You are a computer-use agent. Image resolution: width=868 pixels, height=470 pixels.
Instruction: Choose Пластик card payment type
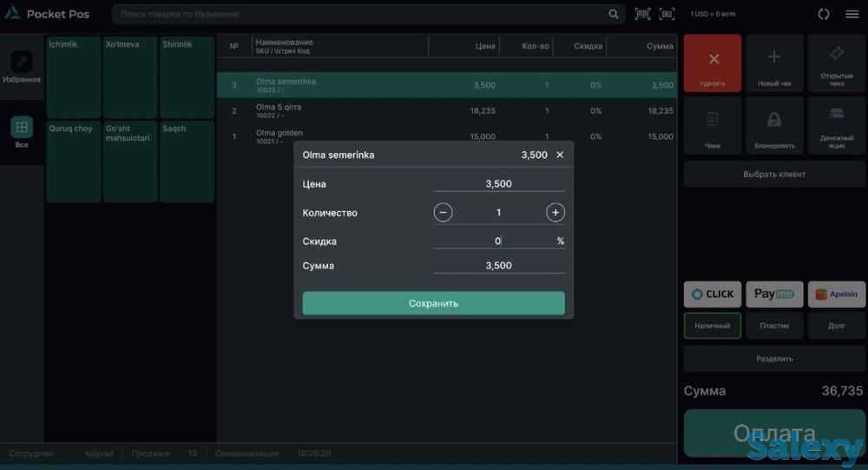point(774,326)
